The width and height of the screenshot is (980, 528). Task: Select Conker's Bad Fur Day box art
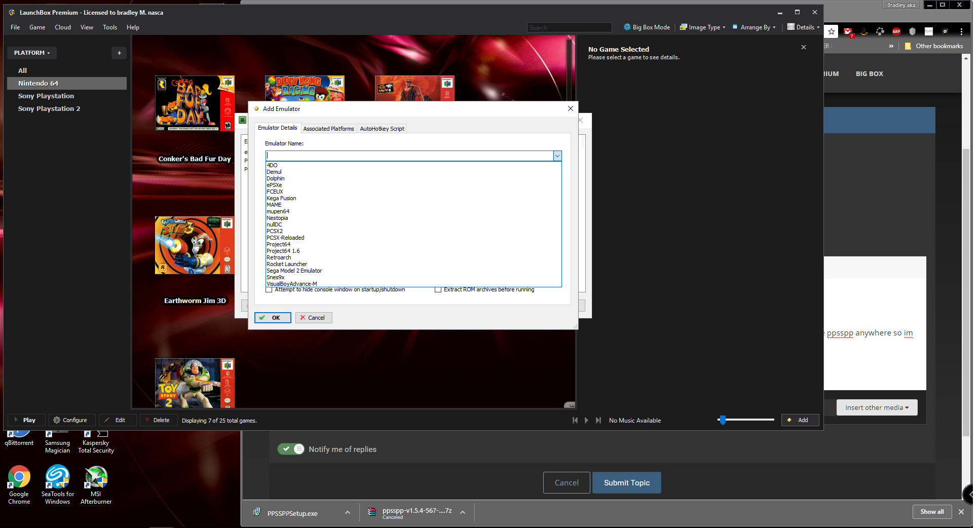[x=195, y=103]
